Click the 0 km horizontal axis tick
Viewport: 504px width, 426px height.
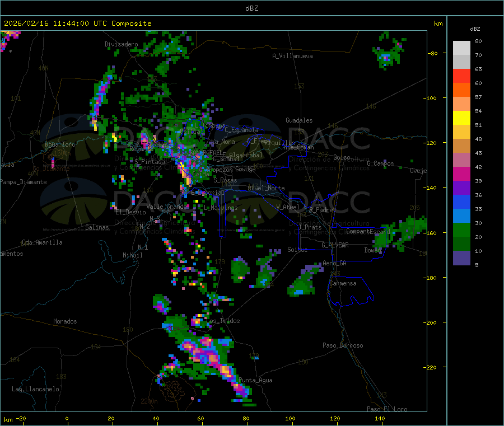tap(67, 418)
